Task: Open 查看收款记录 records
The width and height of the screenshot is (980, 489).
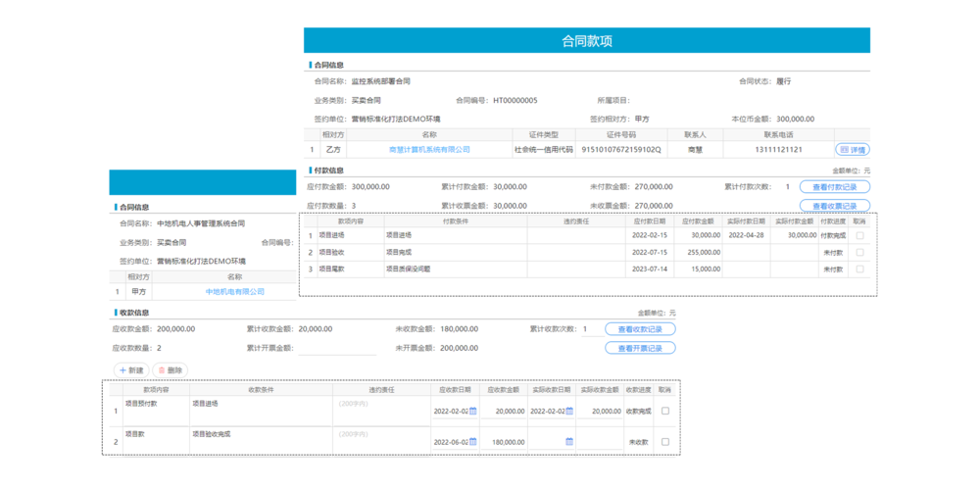Action: pos(640,329)
